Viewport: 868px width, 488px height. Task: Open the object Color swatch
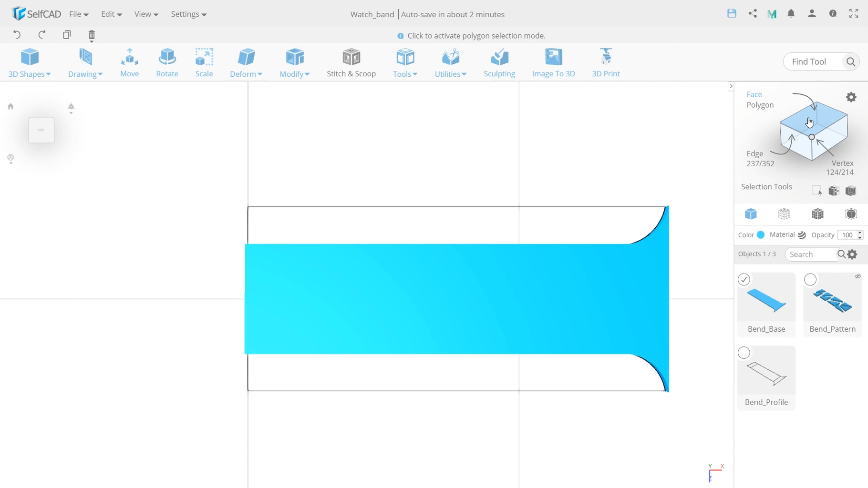tap(761, 235)
